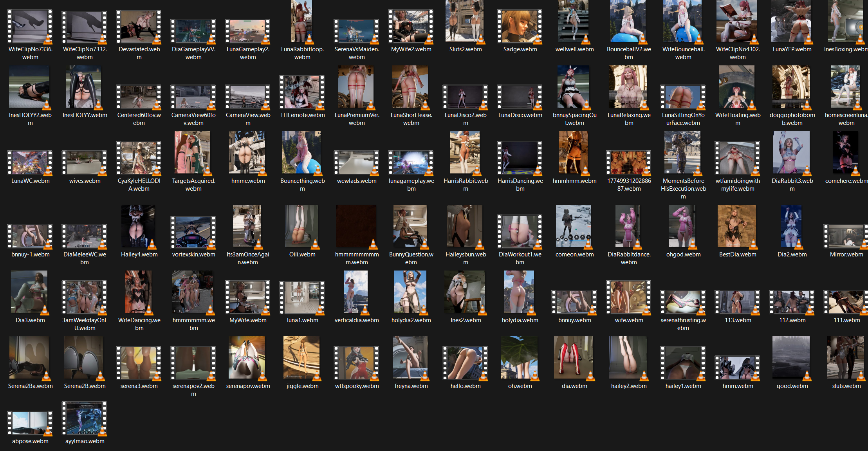Click the ayylmao.webm file name label
868x451 pixels.
(x=85, y=441)
